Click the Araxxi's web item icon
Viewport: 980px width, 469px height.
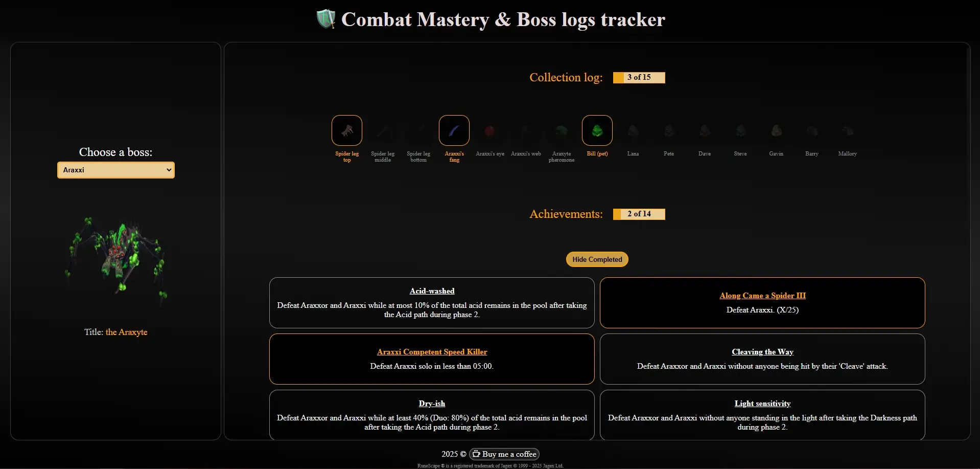525,131
